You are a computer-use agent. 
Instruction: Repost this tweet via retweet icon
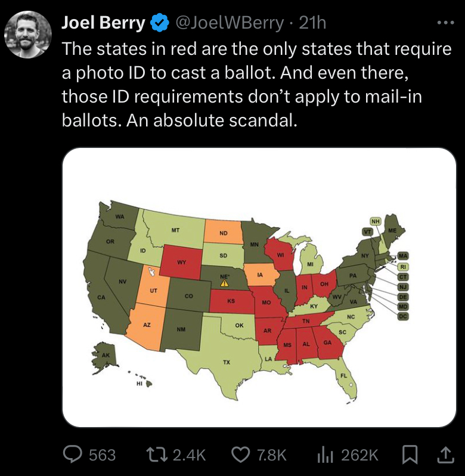pyautogui.click(x=157, y=455)
